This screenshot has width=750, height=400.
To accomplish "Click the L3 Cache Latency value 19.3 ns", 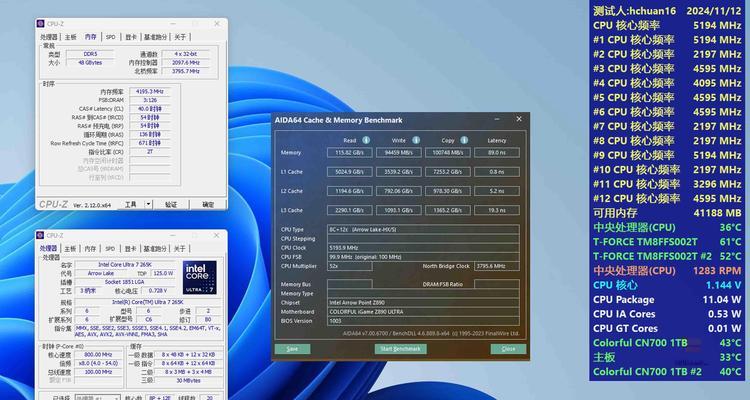I will 497,210.
